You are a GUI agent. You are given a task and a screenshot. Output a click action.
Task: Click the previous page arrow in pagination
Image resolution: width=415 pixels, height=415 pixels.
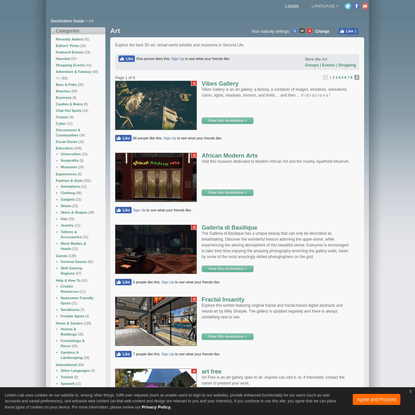[325, 77]
